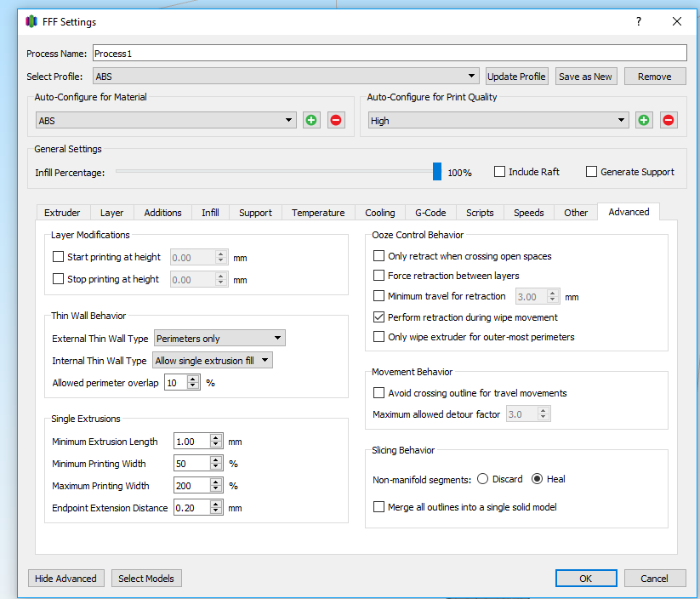Add a new print quality configuration (green plus)

643,120
